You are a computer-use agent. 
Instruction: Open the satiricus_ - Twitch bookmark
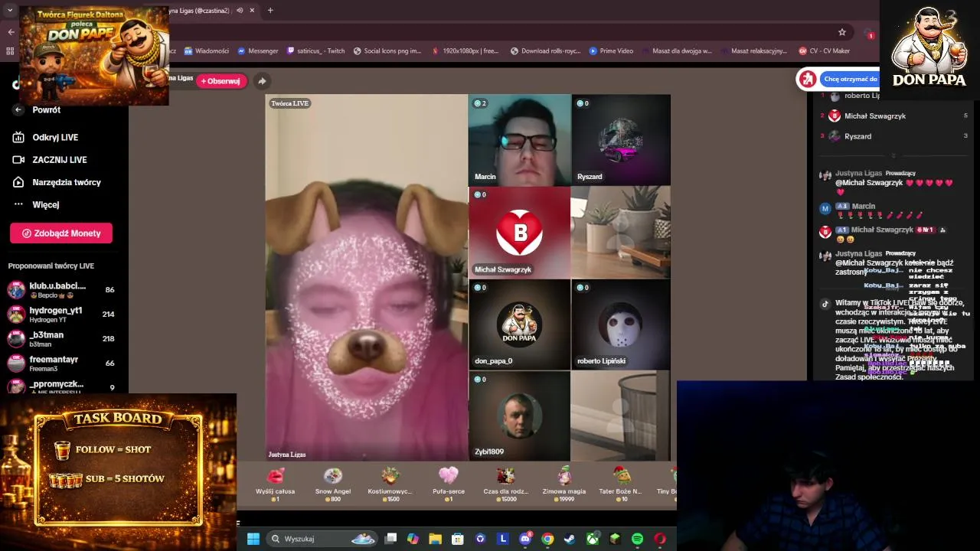(x=315, y=51)
